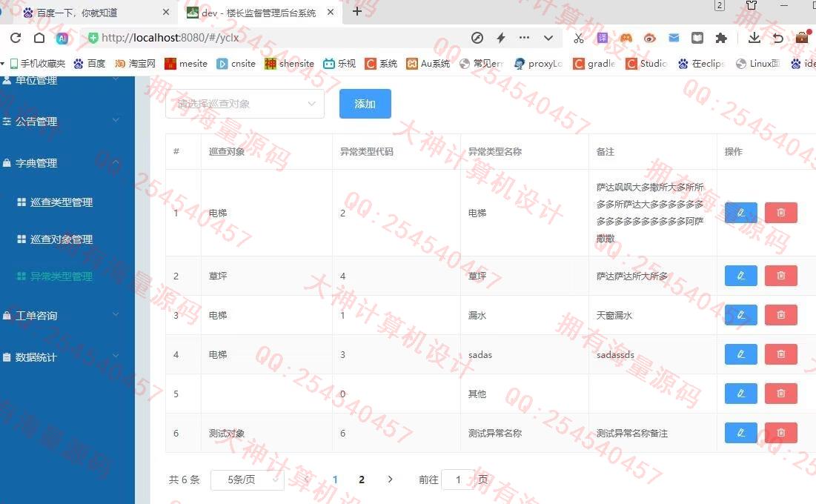
Task: Delete the 漏水 row
Action: point(780,314)
